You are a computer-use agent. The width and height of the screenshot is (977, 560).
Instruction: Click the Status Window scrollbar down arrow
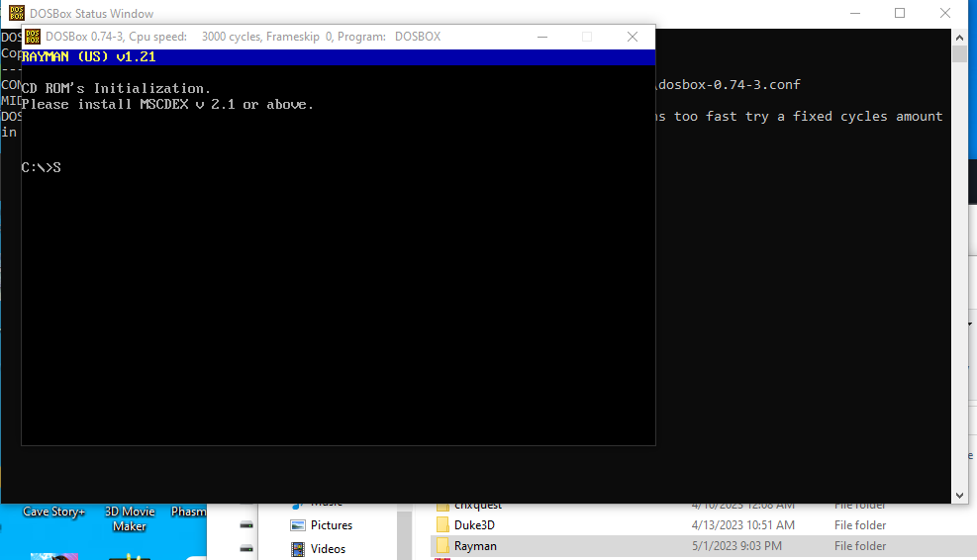(x=959, y=496)
